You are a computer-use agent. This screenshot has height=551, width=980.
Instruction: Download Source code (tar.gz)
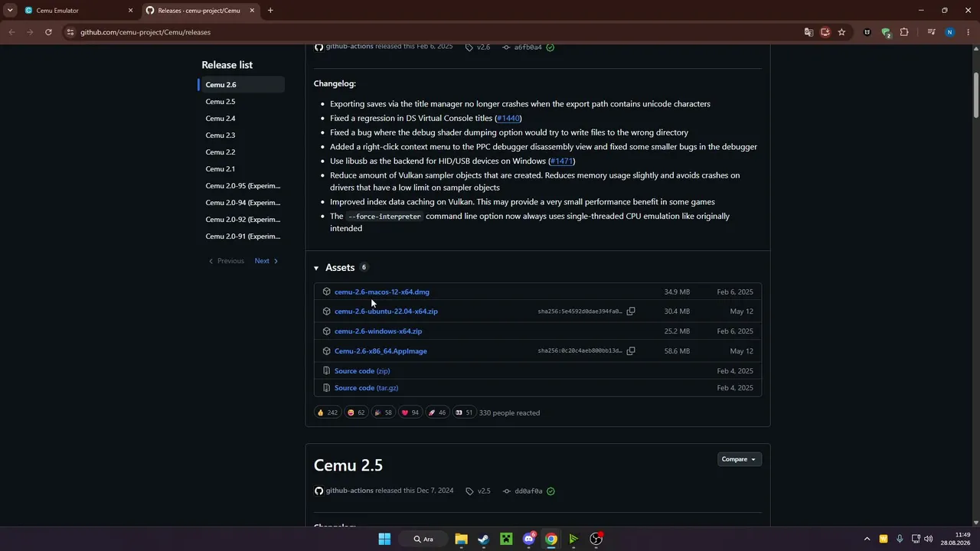tap(366, 388)
